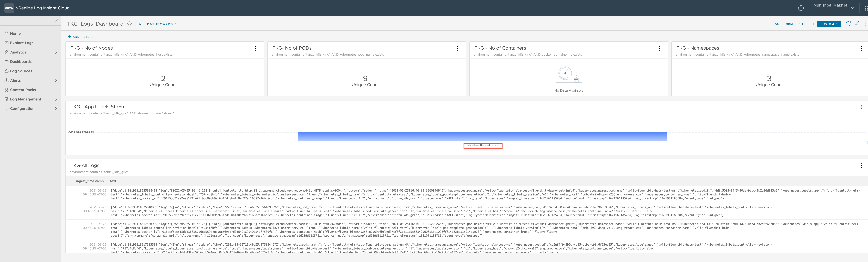Expand the Configuration submenu chevron

click(56, 109)
